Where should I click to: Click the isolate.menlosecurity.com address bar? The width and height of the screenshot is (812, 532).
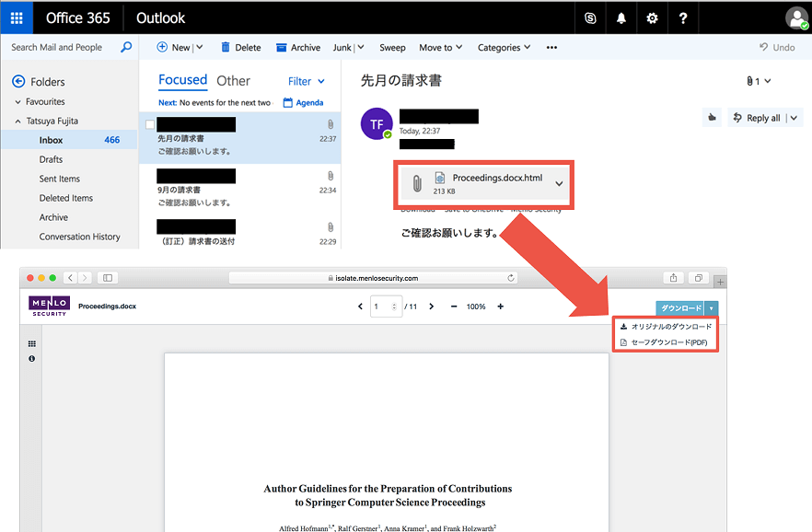(x=373, y=278)
